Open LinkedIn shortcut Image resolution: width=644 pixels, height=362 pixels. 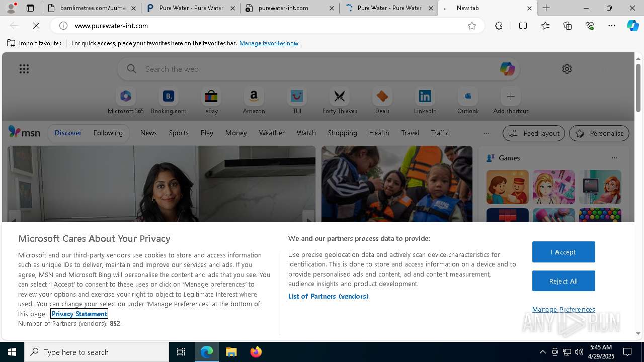[x=425, y=101]
